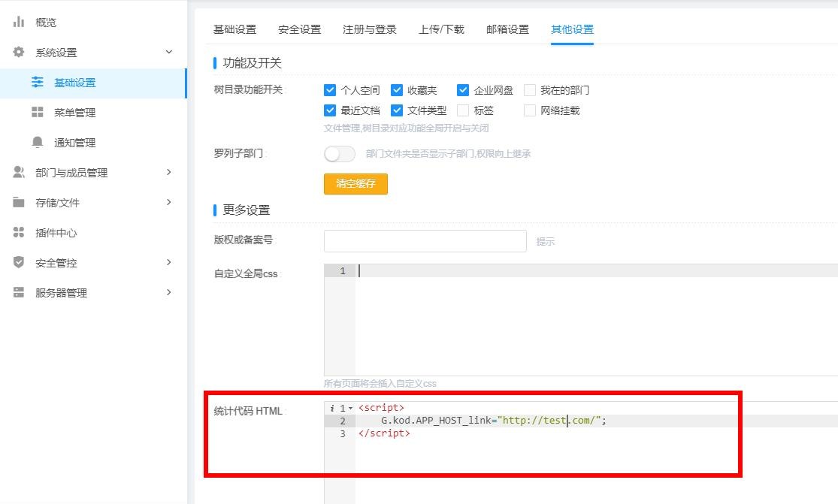The height and width of the screenshot is (504, 838).
Task: Click the 清空缓存 button
Action: 355,184
